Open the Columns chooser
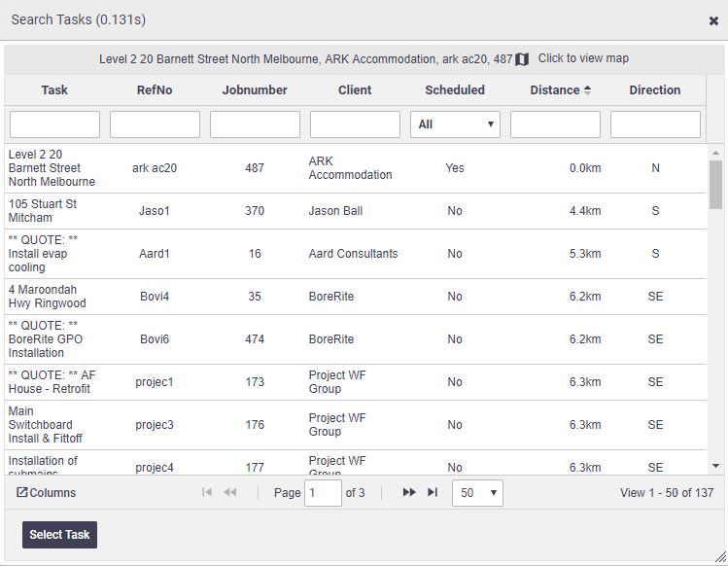Viewport: 728px width, 566px height. [46, 493]
